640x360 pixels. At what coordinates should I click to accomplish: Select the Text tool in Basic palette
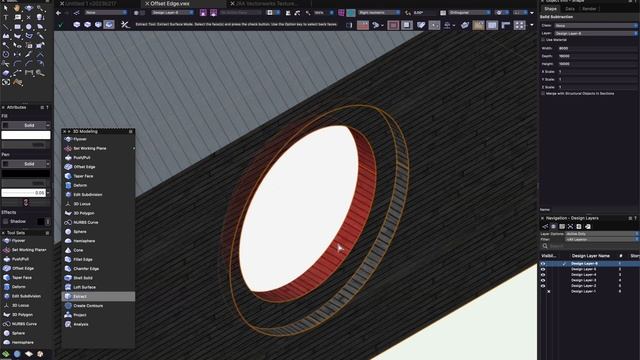(x=6, y=18)
